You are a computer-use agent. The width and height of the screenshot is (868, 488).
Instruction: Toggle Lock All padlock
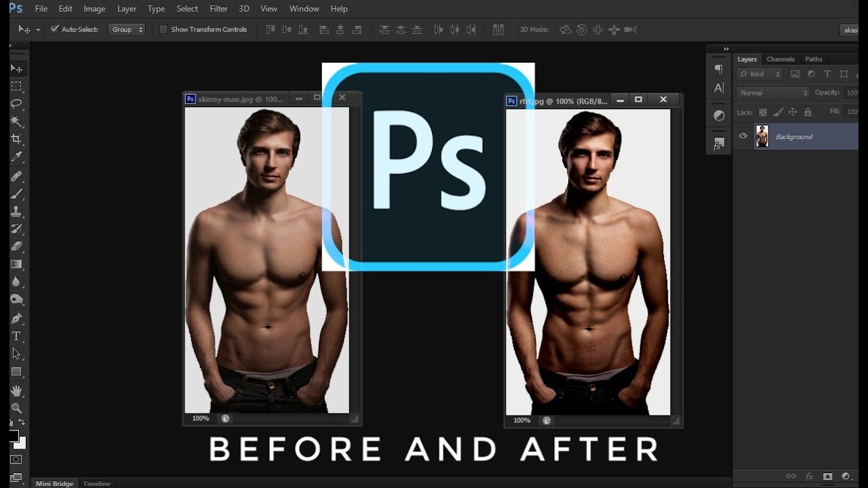pyautogui.click(x=808, y=112)
